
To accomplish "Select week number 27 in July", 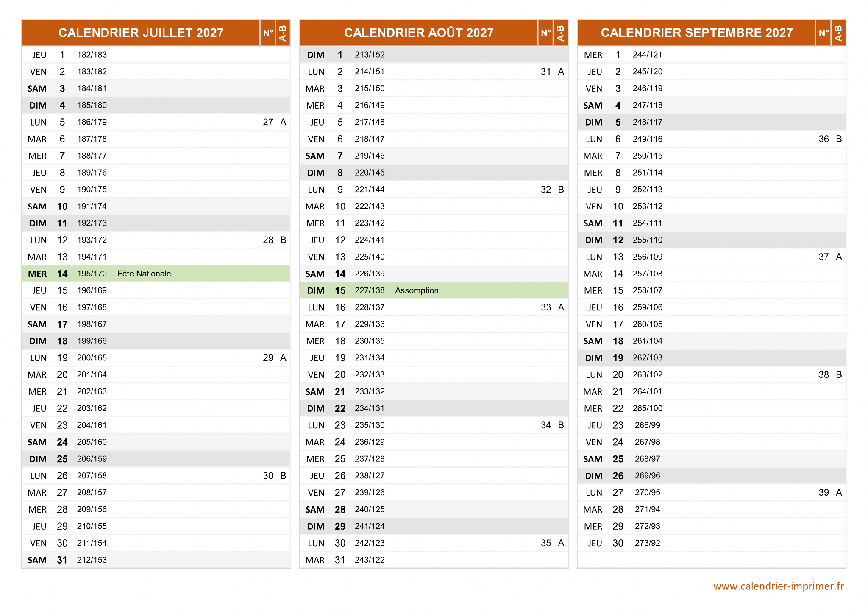I will (x=268, y=122).
